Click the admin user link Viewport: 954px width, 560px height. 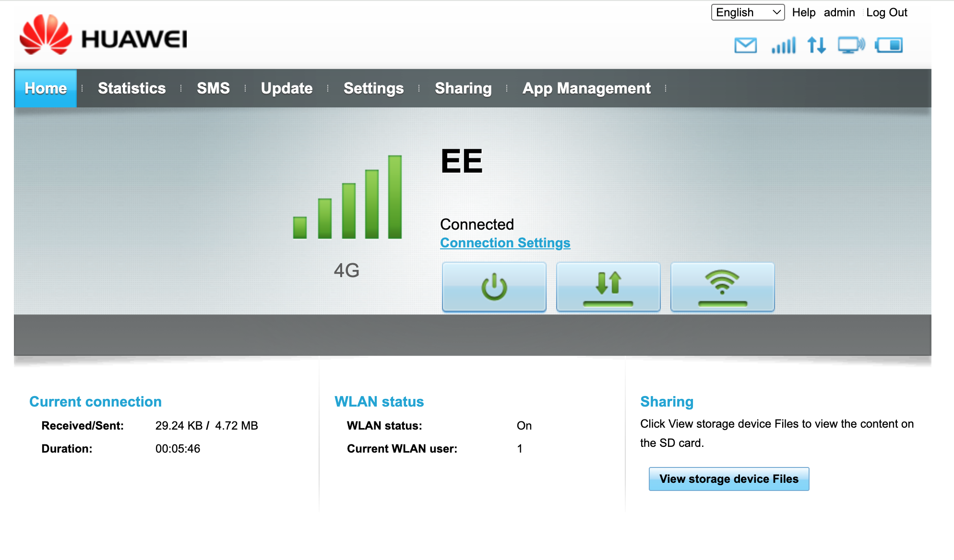pyautogui.click(x=839, y=12)
